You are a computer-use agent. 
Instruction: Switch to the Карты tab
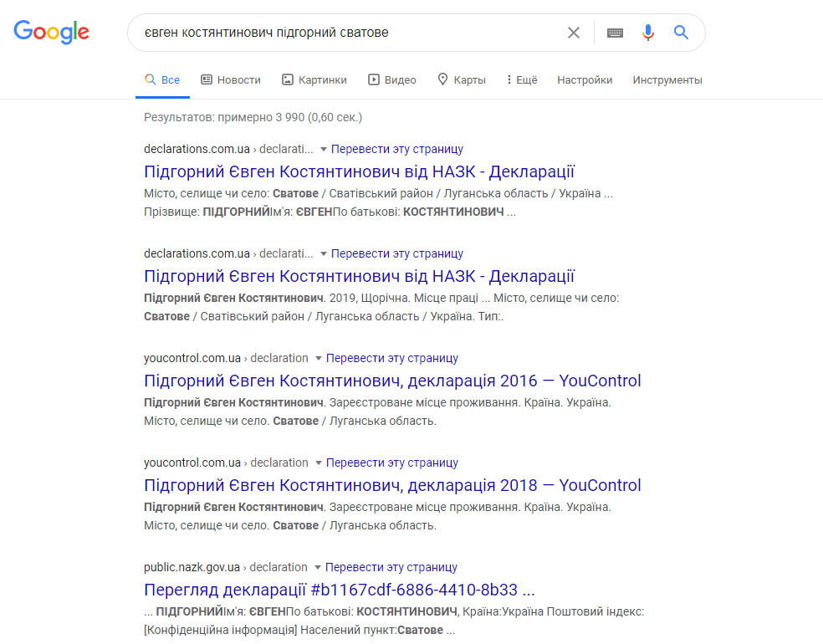[x=462, y=79]
